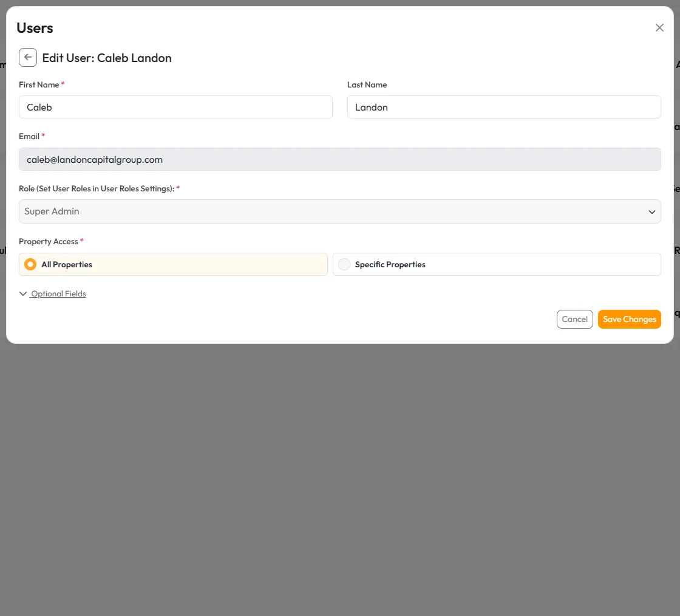Image resolution: width=680 pixels, height=616 pixels.
Task: Expand the Optional Fields section
Action: [x=53, y=293]
